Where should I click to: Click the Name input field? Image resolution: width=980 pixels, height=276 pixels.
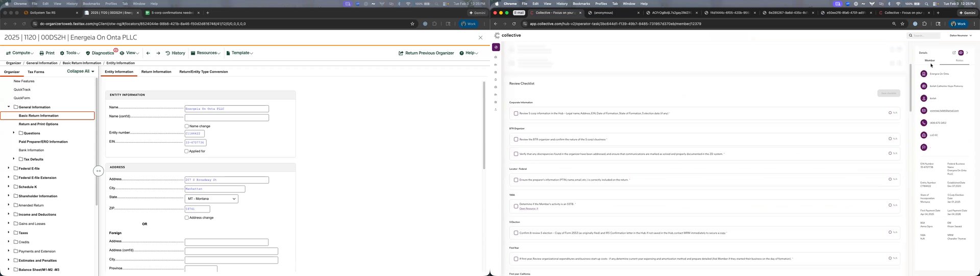[227, 109]
